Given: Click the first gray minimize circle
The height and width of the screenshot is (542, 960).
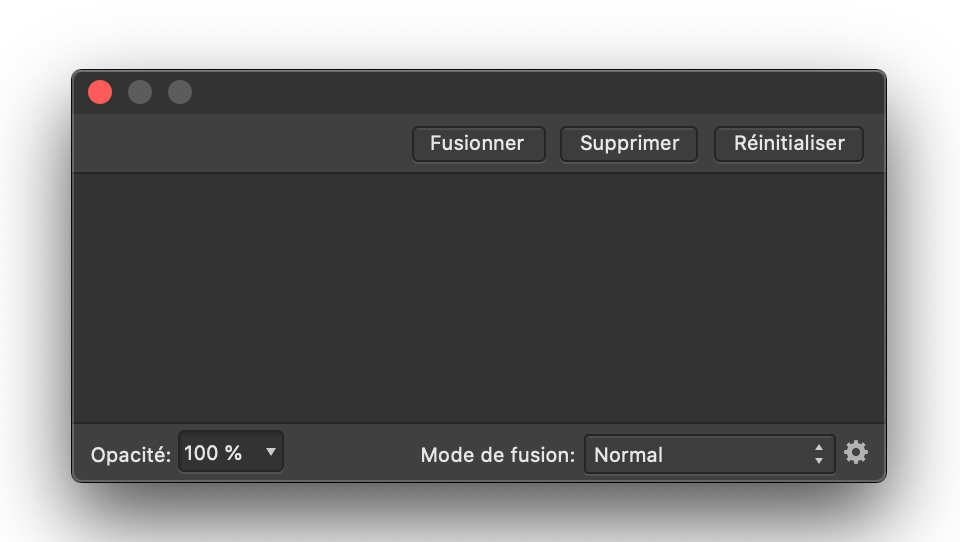Looking at the screenshot, I should point(140,92).
